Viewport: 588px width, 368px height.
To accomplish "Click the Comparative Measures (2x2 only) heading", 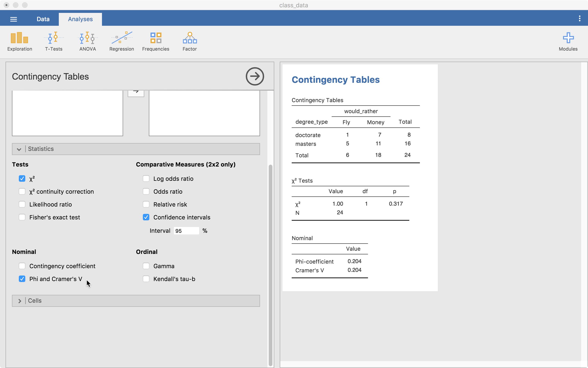I will 186,164.
